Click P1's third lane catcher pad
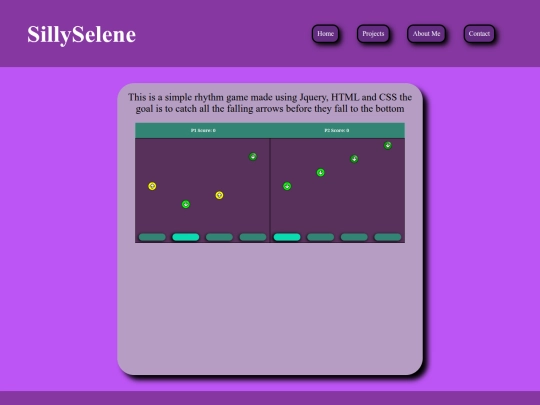Image resolution: width=540 pixels, height=405 pixels. click(219, 237)
